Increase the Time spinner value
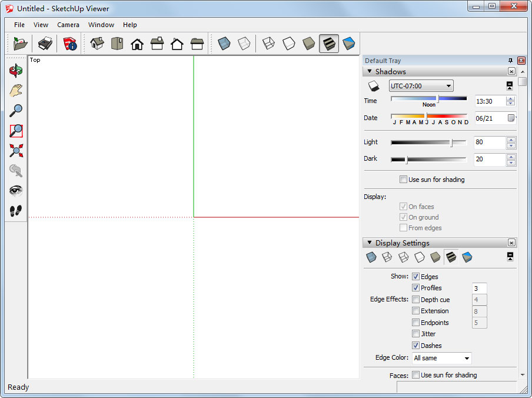This screenshot has height=398, width=532. tap(511, 99)
